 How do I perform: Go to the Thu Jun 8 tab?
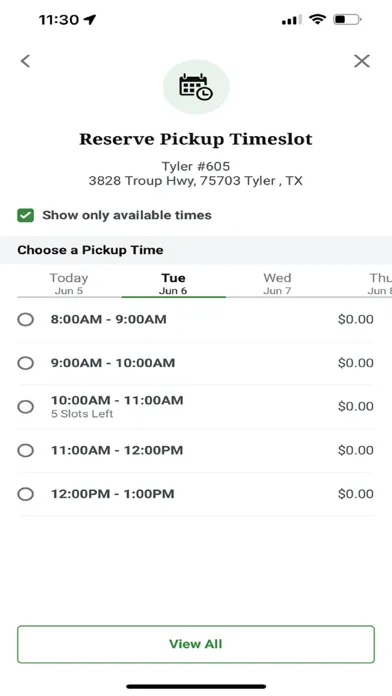(x=380, y=283)
